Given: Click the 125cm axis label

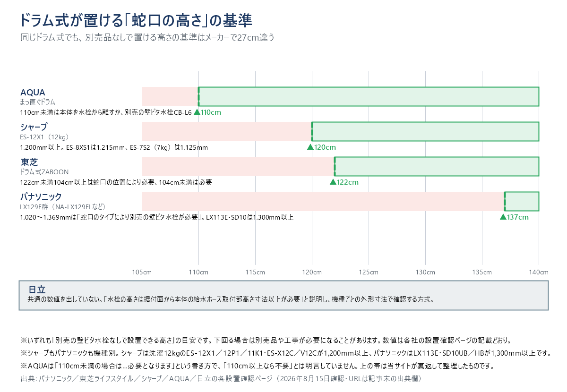Looking at the screenshot, I should pos(369,273).
